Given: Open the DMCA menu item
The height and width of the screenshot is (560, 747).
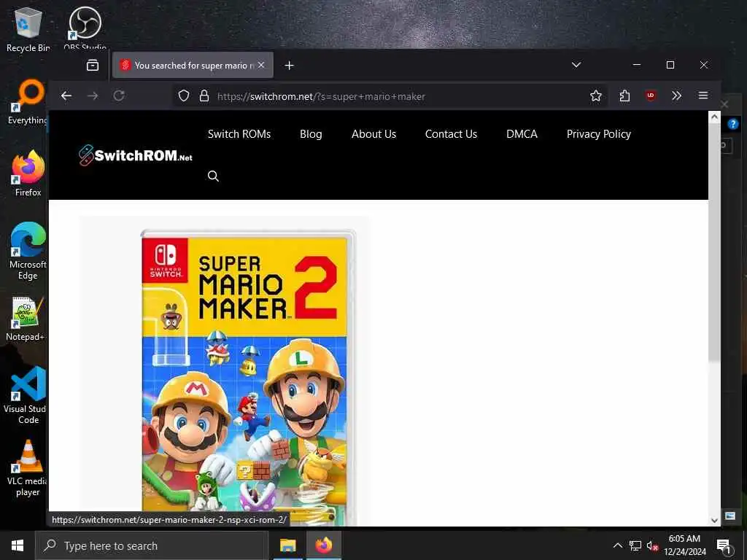Looking at the screenshot, I should 522,134.
